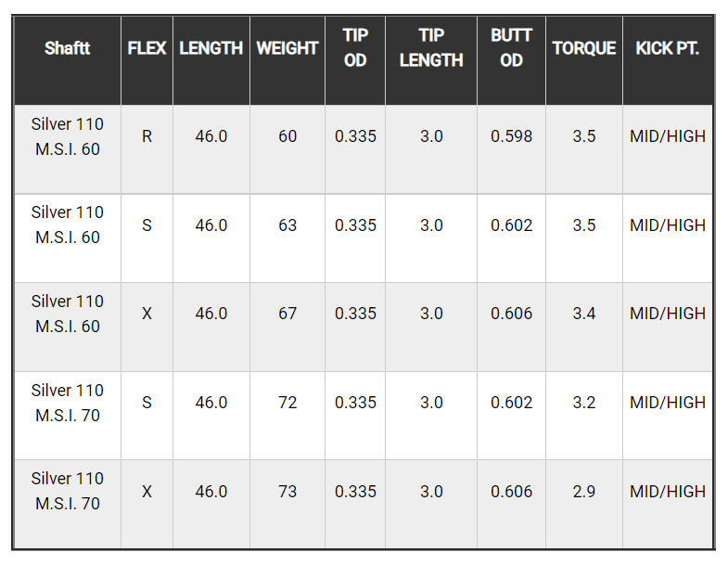Click the weight value 63
This screenshot has width=728, height=565.
[287, 225]
